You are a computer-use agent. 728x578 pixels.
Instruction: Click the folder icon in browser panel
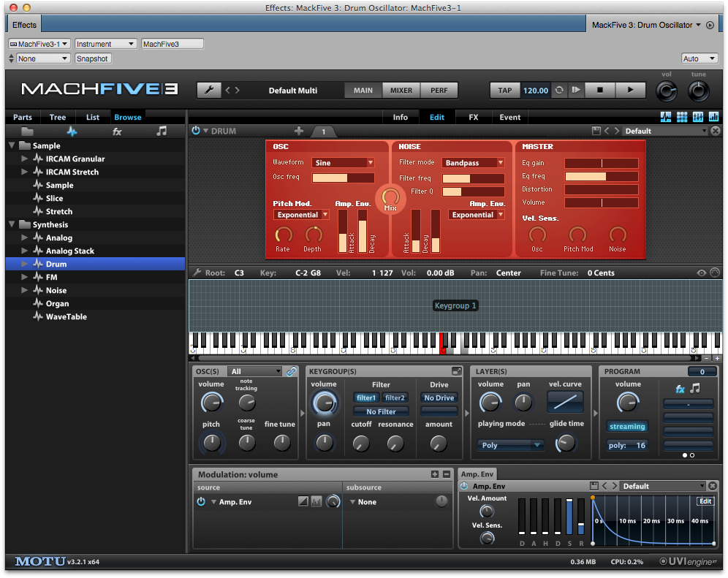click(27, 132)
